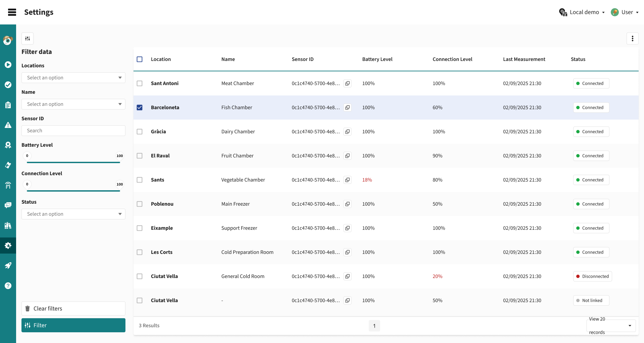This screenshot has height=343, width=644.
Task: Expand the Locations filter dropdown
Action: [x=73, y=78]
